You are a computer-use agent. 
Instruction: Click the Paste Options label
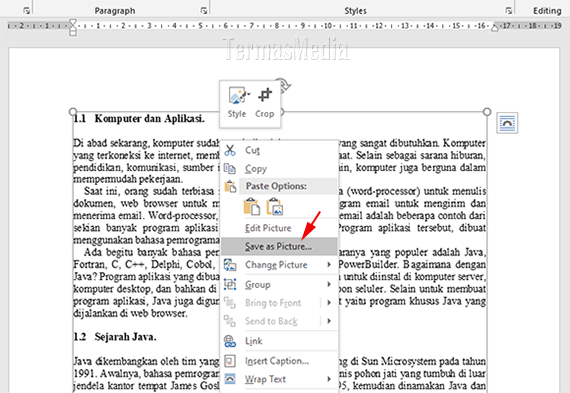(276, 186)
